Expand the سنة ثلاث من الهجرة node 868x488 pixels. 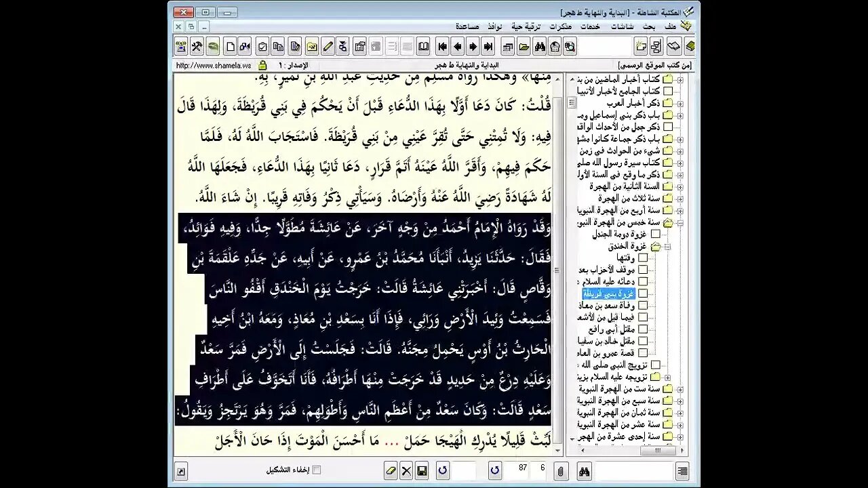click(x=680, y=199)
